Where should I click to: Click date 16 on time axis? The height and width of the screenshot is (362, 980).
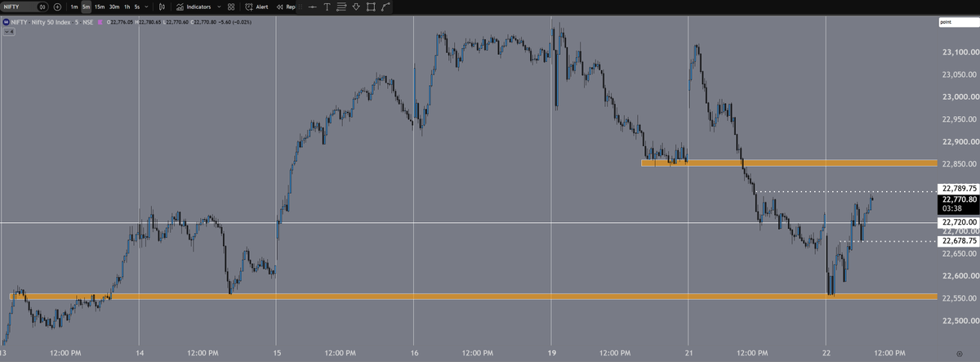(415, 354)
